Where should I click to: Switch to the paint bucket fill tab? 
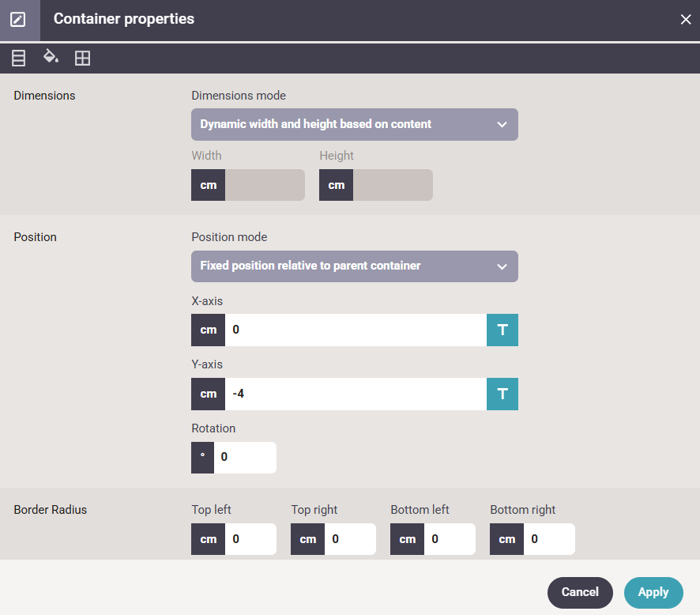51,56
